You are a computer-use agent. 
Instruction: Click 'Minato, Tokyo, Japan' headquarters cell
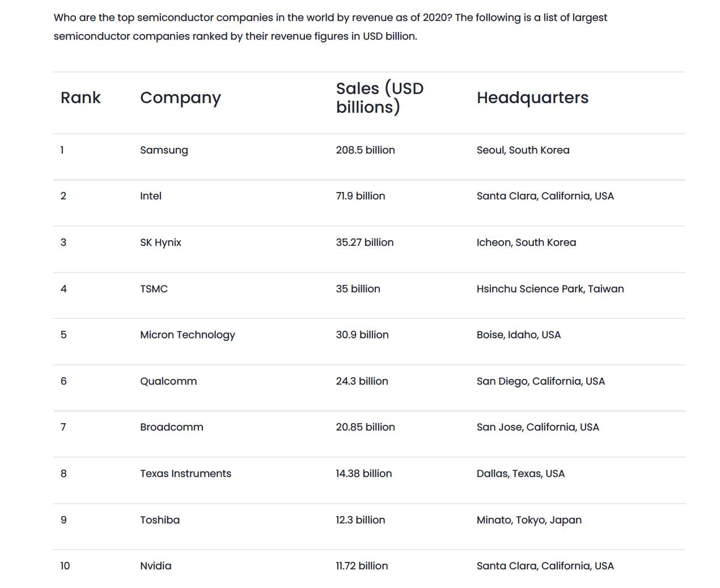click(x=529, y=520)
